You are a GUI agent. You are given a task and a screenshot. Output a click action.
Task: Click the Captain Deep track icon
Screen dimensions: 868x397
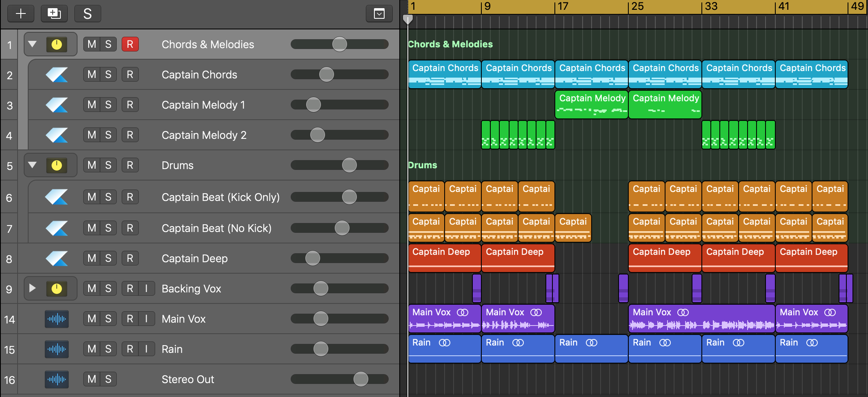[57, 258]
